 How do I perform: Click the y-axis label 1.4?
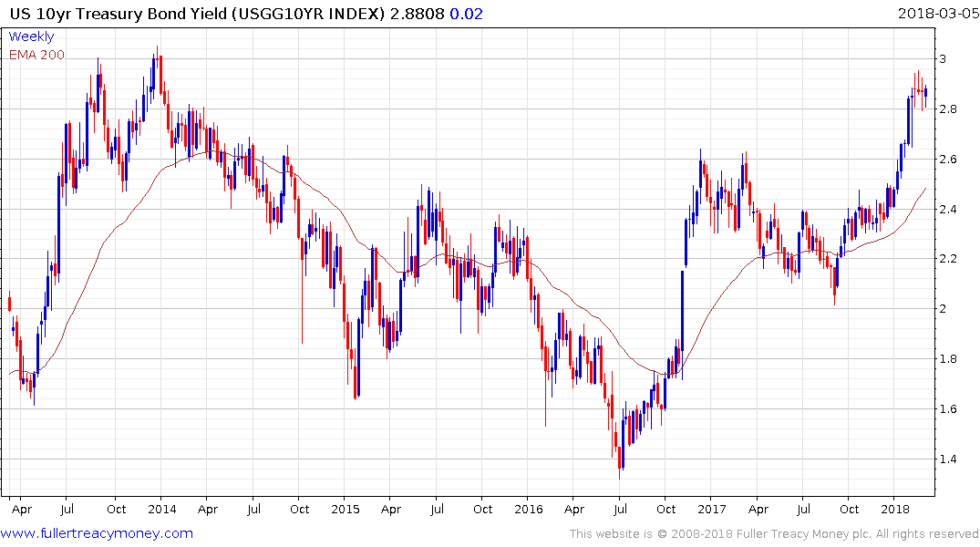click(947, 459)
